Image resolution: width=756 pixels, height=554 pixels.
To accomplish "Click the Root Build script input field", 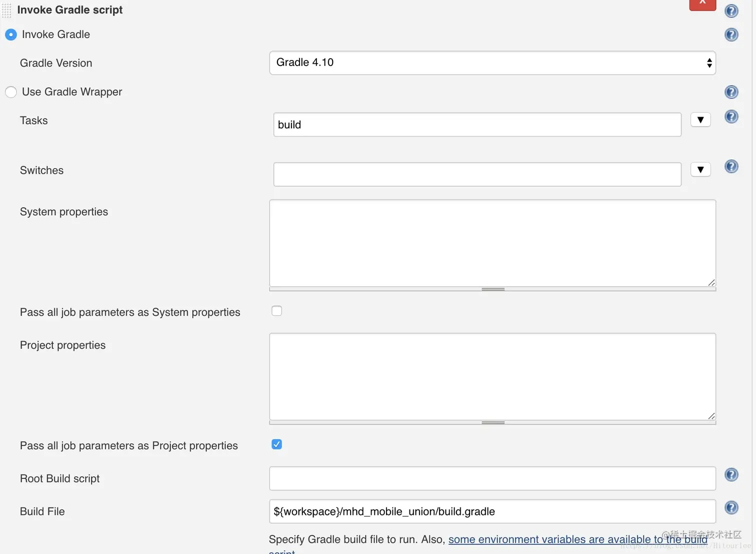I will (492, 478).
